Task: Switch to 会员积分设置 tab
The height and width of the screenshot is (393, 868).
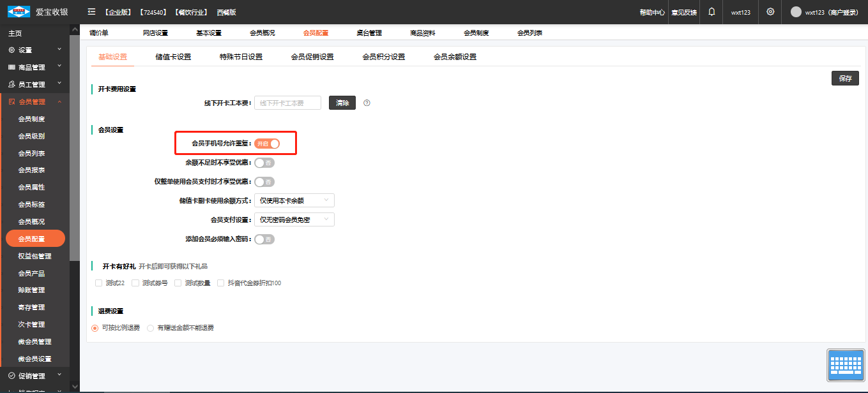Action: (383, 57)
